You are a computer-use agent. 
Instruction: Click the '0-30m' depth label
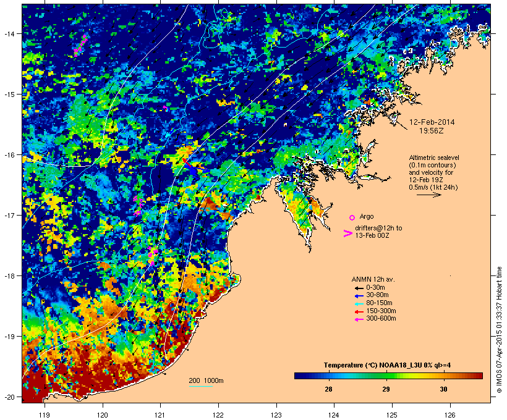[375, 288]
